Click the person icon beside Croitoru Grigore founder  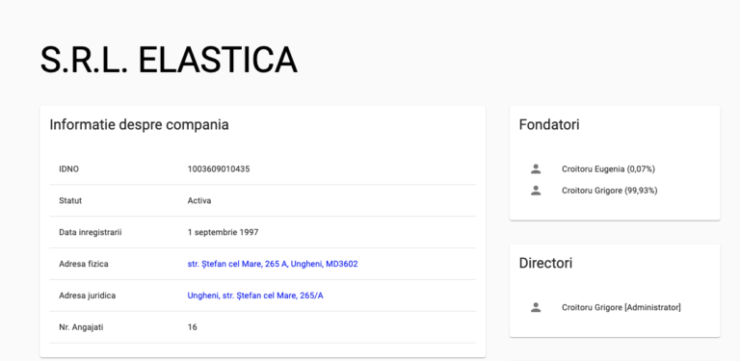tap(536, 191)
